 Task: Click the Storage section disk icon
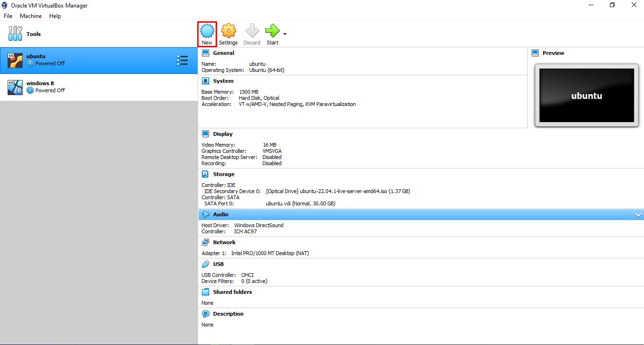click(x=205, y=174)
